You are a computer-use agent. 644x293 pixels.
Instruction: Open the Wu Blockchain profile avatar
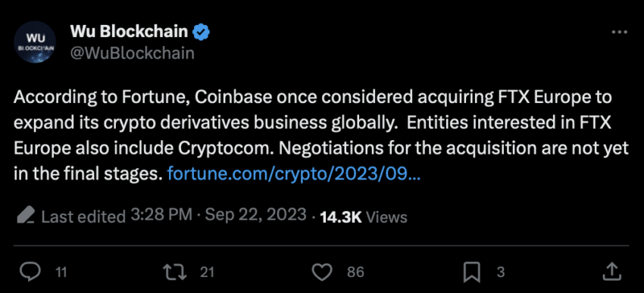(x=35, y=42)
